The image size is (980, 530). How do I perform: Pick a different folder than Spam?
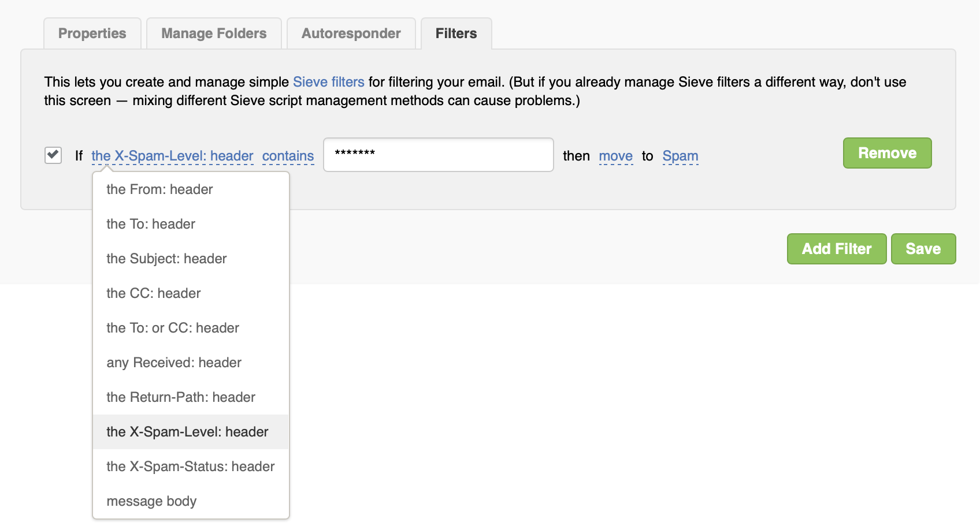click(x=681, y=156)
